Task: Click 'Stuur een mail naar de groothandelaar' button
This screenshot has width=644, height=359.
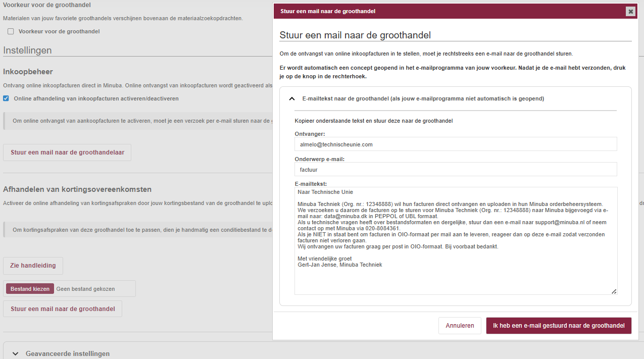Action: (x=67, y=152)
